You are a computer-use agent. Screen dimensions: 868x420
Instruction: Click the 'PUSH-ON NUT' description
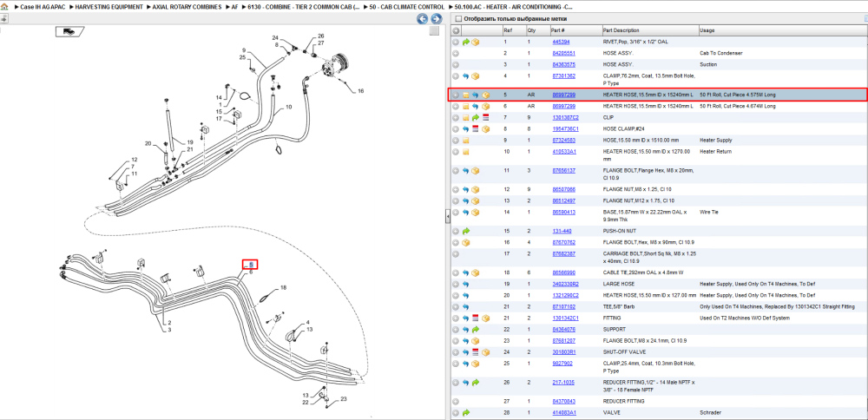(x=618, y=231)
